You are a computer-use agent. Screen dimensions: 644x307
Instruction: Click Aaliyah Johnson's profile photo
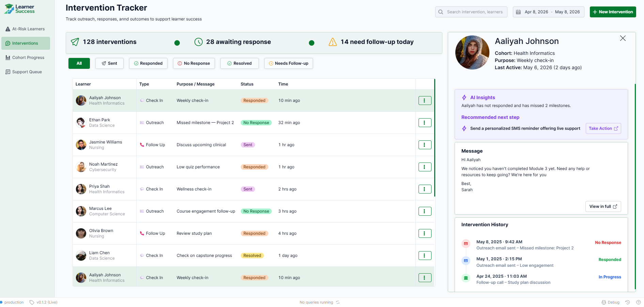[472, 52]
